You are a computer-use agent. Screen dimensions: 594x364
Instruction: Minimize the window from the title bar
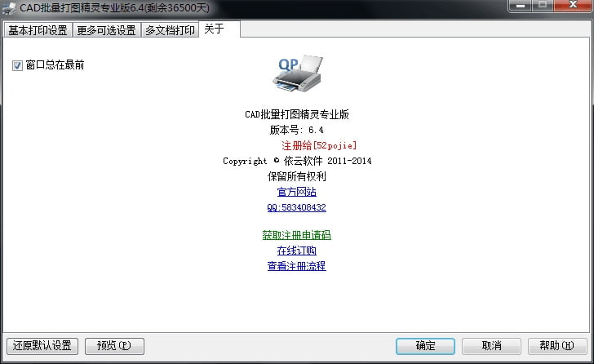(521, 5)
